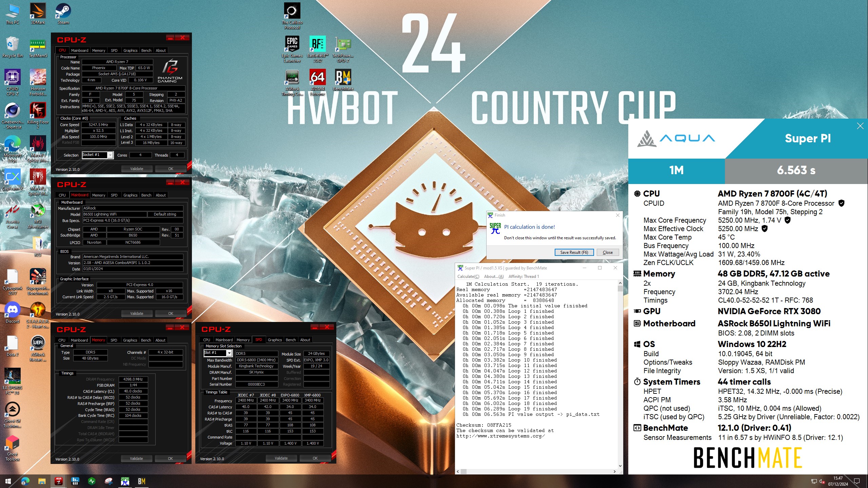Open File Explorer from the taskbar
This screenshot has width=868, height=488.
pyautogui.click(x=42, y=481)
